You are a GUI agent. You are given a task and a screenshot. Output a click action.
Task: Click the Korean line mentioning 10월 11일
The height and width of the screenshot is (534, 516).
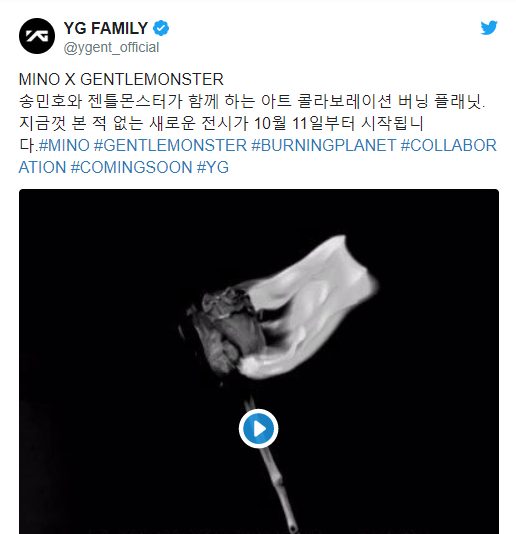click(x=221, y=123)
